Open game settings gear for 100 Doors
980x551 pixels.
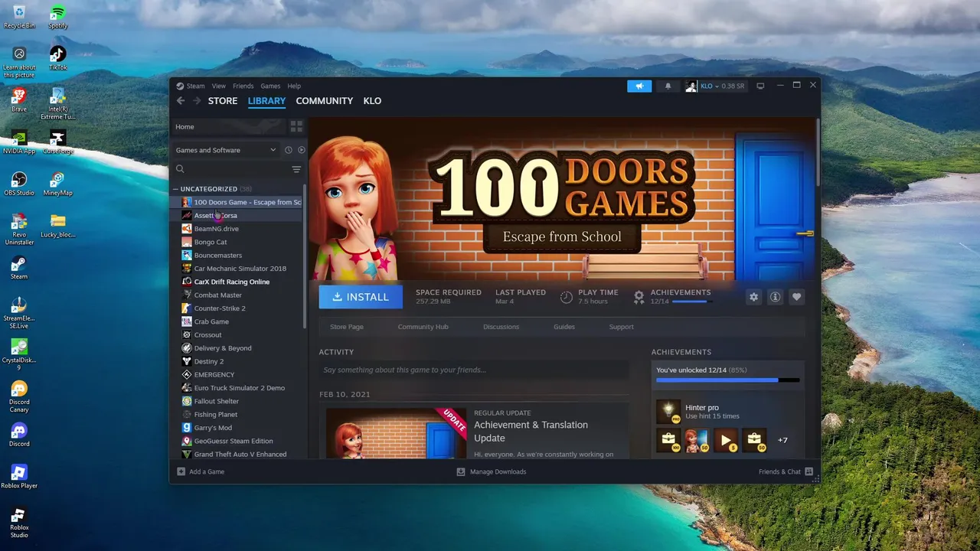753,297
